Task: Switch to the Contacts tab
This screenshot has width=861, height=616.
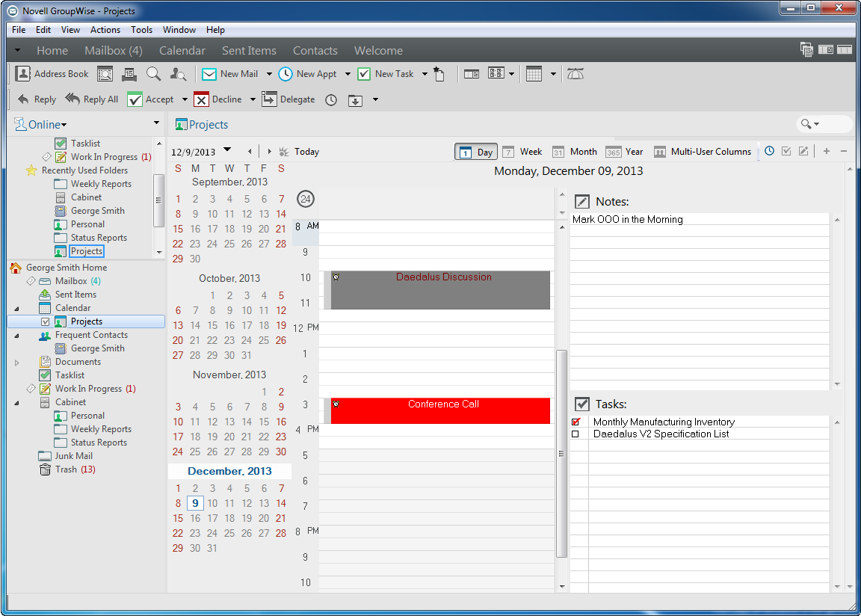Action: coord(315,51)
